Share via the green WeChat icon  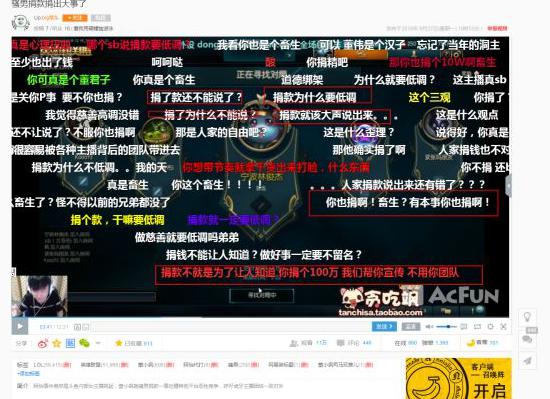point(84,343)
